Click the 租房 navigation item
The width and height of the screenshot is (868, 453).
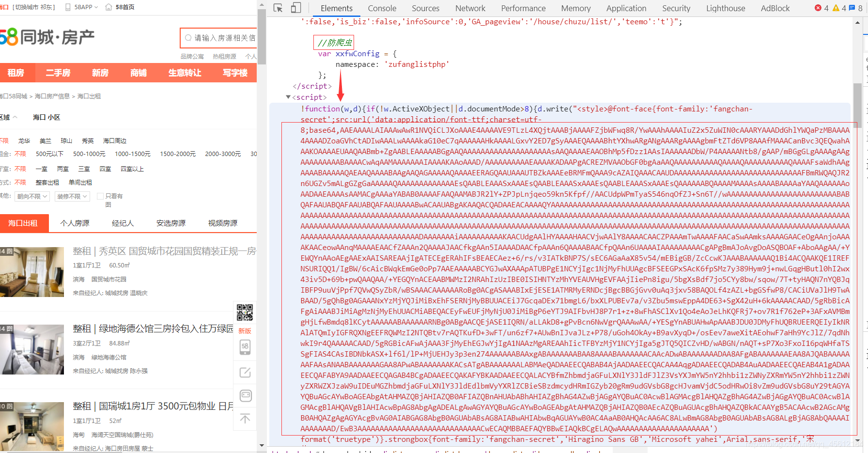[x=16, y=73]
